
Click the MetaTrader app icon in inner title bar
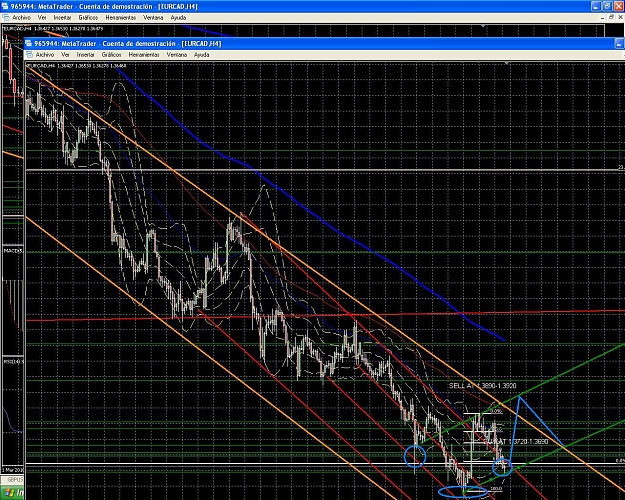(28, 43)
